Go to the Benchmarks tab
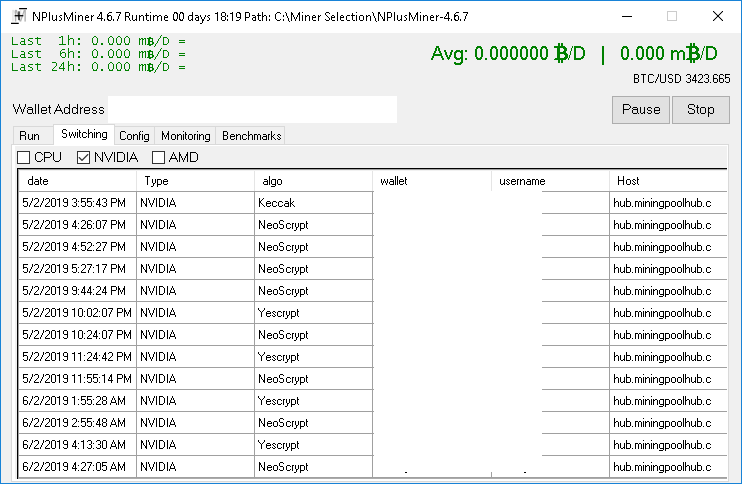742x484 pixels. pos(251,136)
